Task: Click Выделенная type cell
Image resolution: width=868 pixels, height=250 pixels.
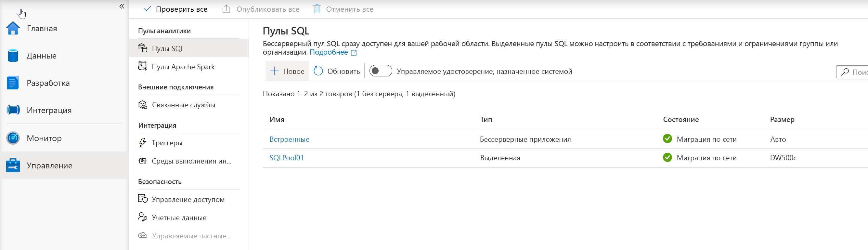Action: 500,158
